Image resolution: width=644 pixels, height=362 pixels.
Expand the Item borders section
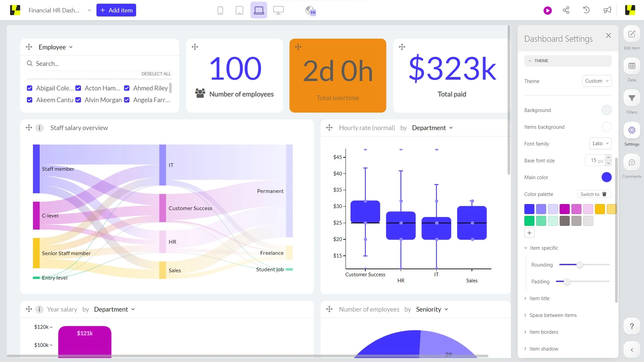click(541, 332)
